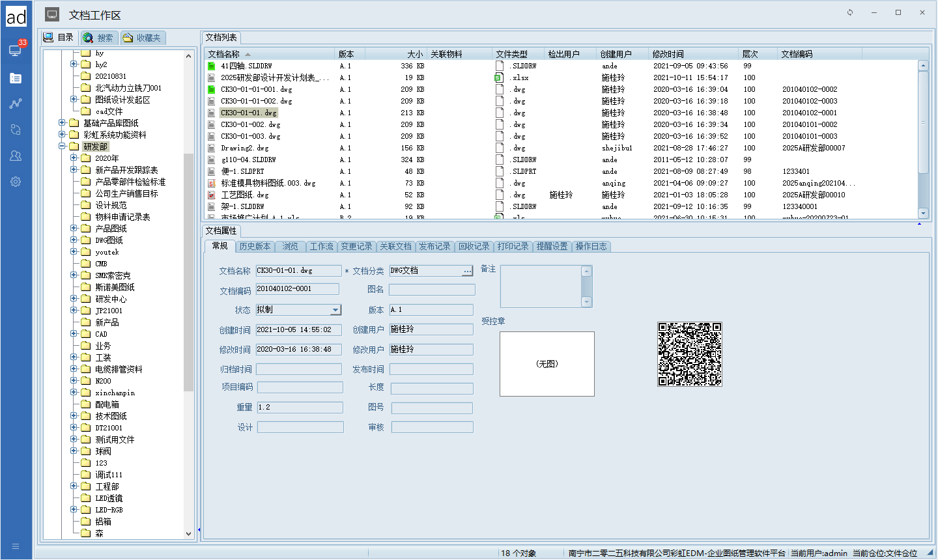938x560 pixels.
Task: Click the xlsx type icon for 2025研发部设计开发计划表
Action: (x=499, y=77)
